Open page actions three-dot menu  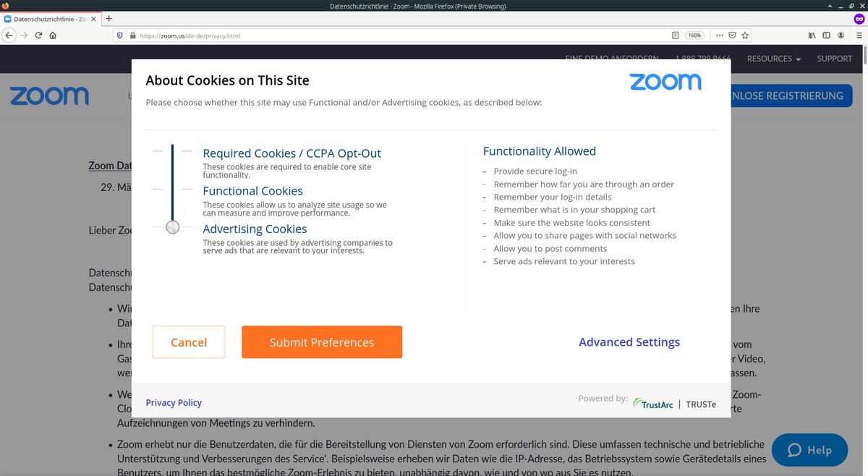pyautogui.click(x=718, y=35)
